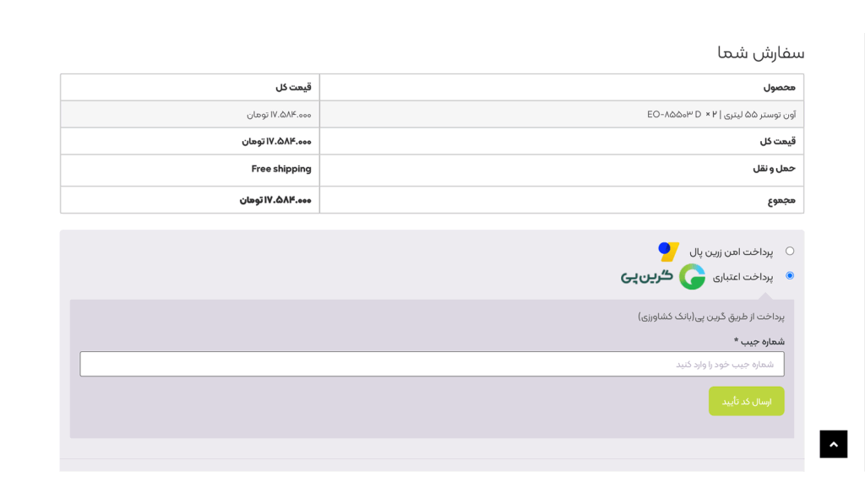Click the scroll-to-top arrow button
Screen dimensions: 865x504
pyautogui.click(x=833, y=444)
